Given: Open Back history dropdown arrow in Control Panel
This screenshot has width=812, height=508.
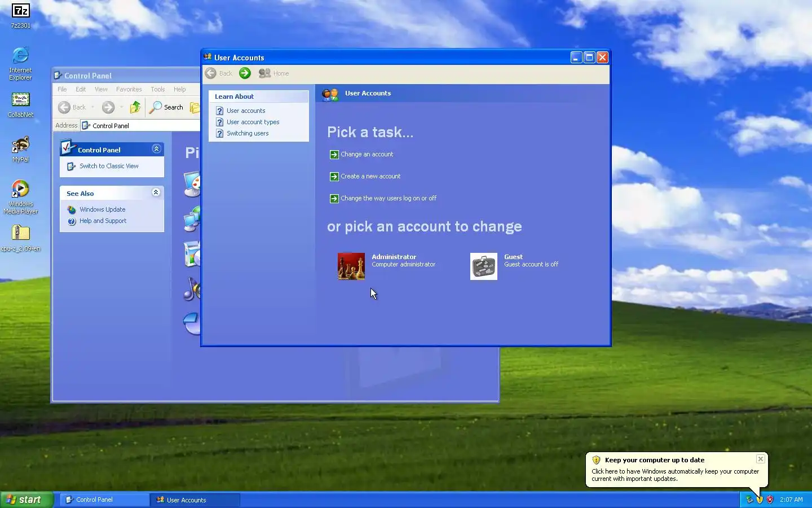Looking at the screenshot, I should pyautogui.click(x=92, y=107).
